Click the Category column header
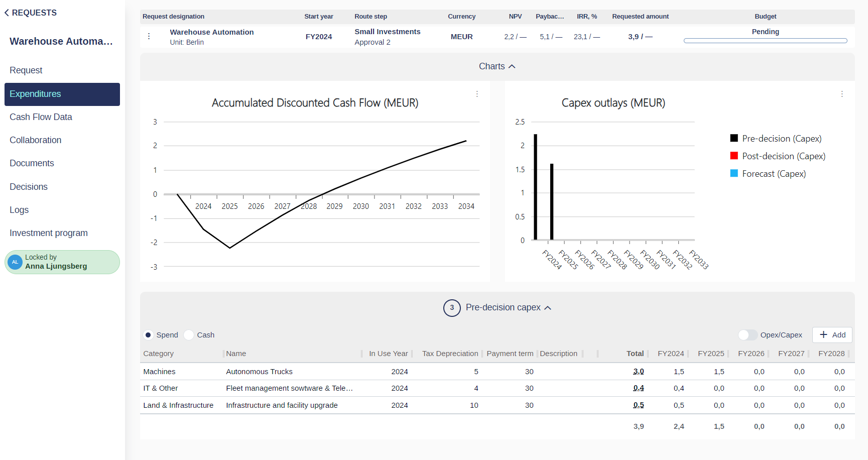Viewport: 868px width, 460px height. 159,354
